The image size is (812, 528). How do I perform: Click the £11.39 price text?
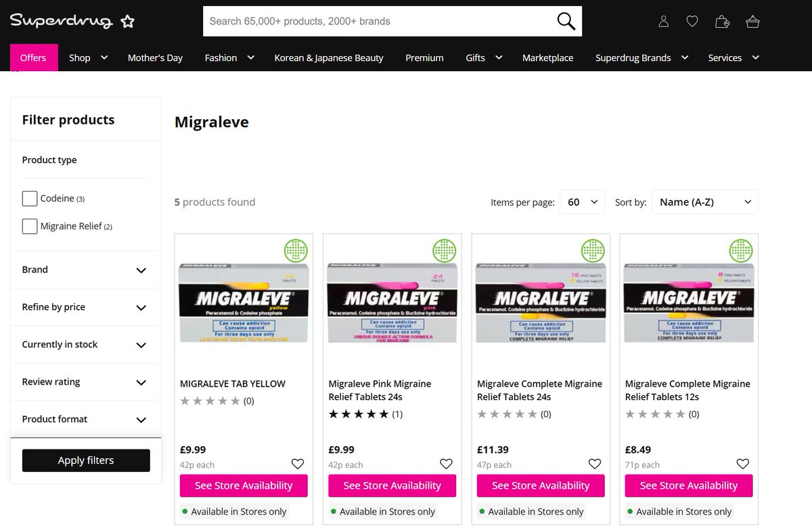coord(493,449)
